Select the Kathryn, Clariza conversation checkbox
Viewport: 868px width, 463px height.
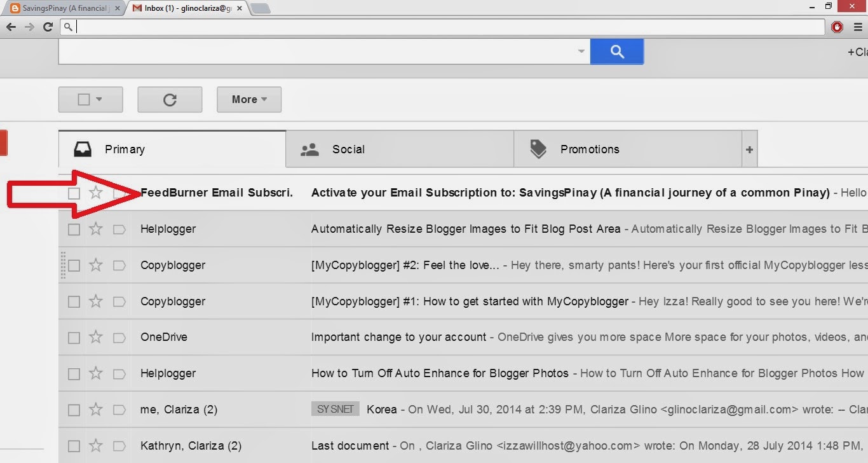[x=74, y=446]
